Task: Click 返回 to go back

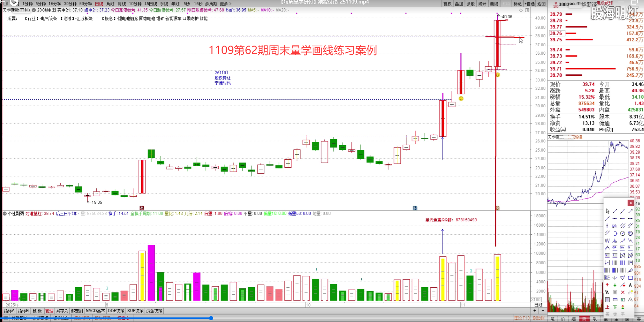Action: tap(542, 4)
